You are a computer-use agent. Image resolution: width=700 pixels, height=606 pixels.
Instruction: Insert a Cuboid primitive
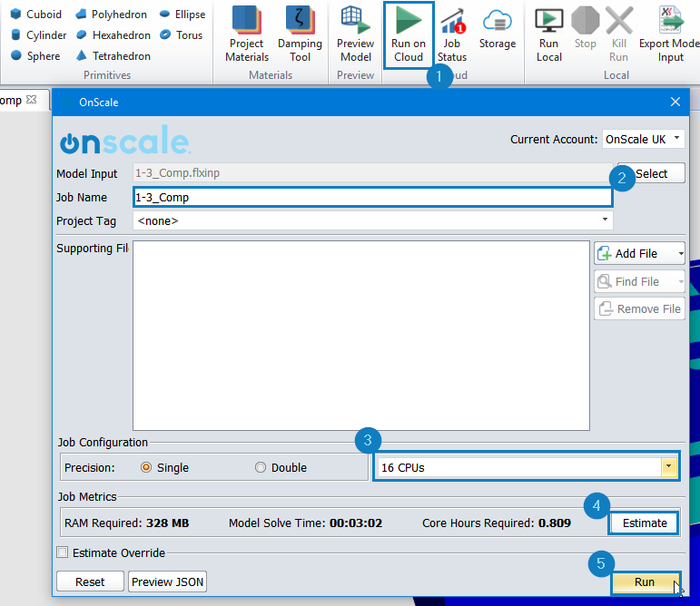(x=35, y=15)
